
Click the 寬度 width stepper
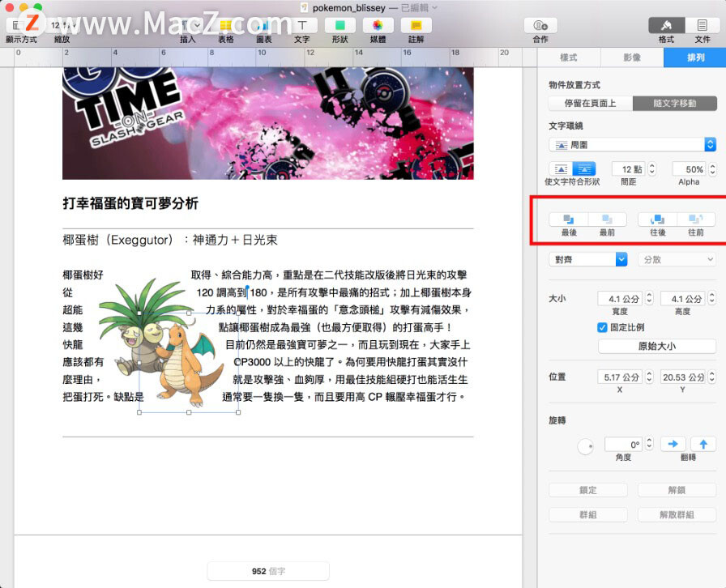click(649, 298)
